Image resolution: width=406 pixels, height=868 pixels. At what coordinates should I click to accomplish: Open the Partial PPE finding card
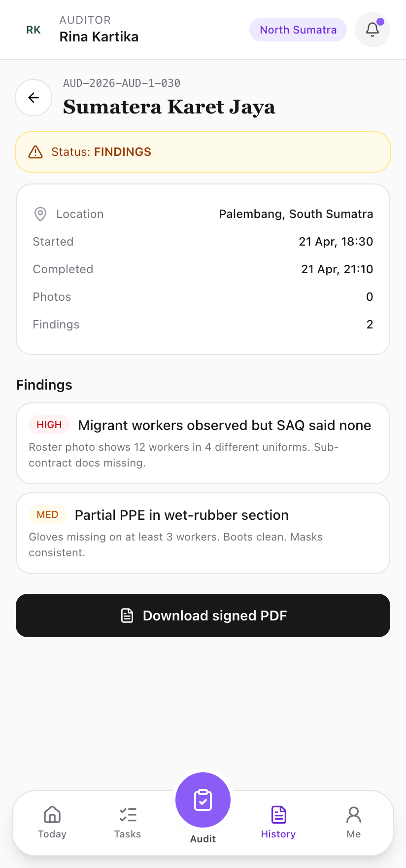[203, 533]
